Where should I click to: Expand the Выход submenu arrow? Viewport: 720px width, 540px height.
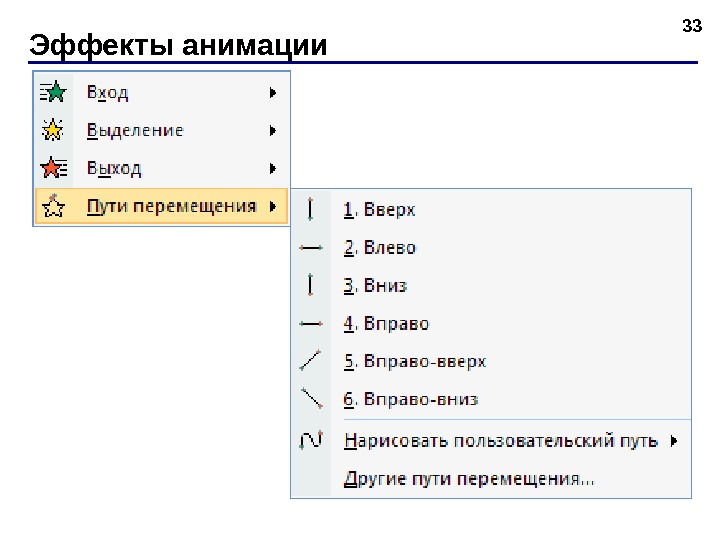point(272,167)
